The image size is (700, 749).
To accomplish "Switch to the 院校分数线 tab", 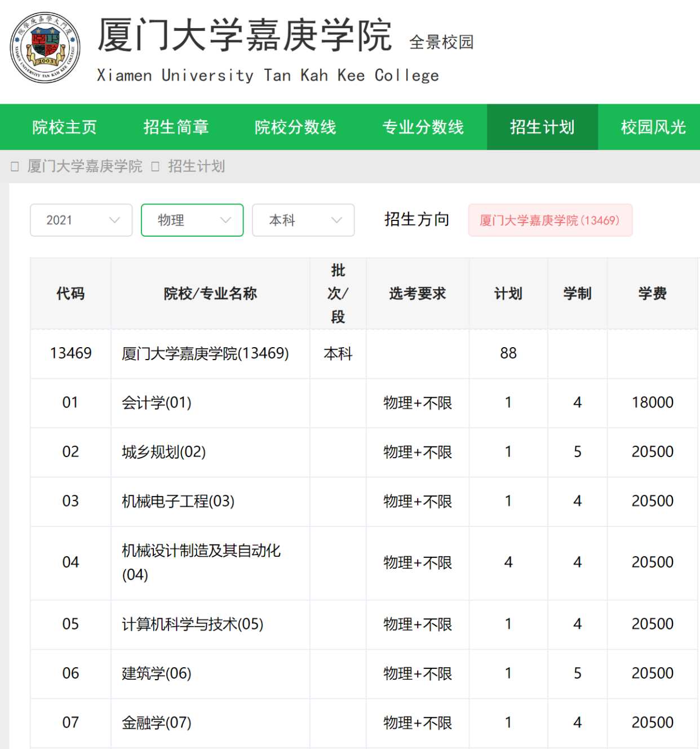I will pos(295,127).
